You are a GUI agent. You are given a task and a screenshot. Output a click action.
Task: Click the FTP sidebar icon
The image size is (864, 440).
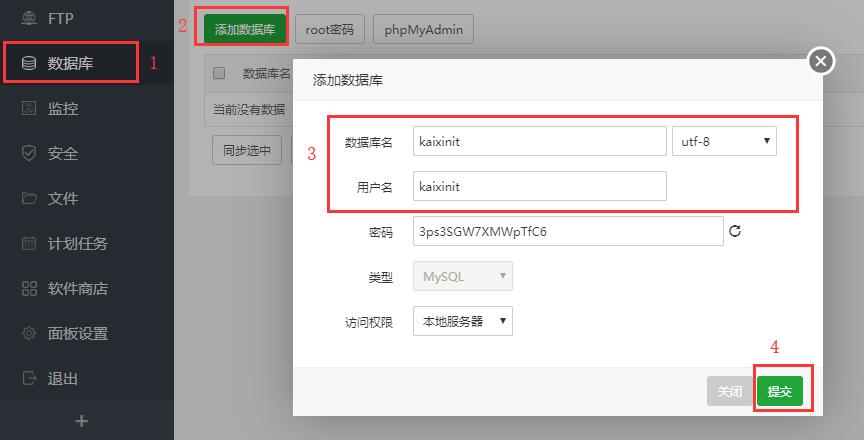(x=29, y=18)
